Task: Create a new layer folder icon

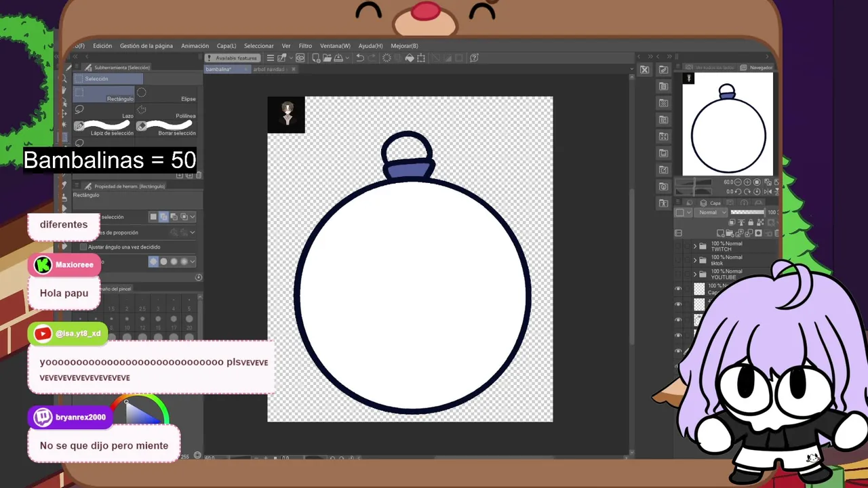Action: point(730,233)
